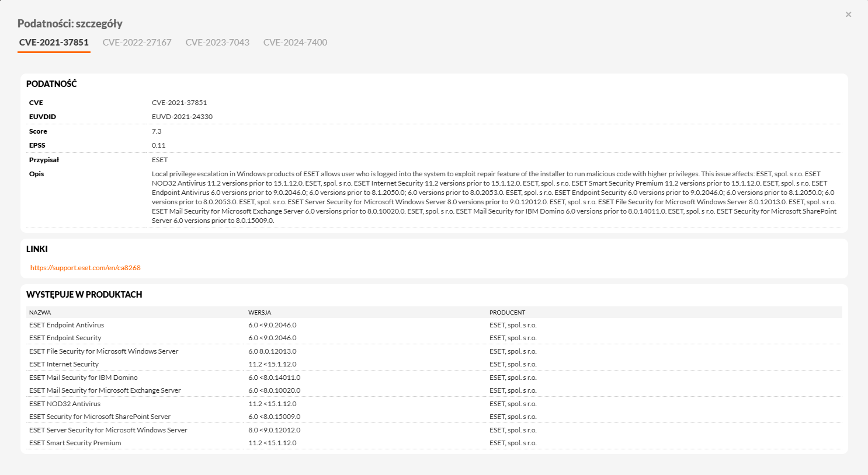Click the WERSJA column header
Screen dimensions: 868x475
pos(259,313)
